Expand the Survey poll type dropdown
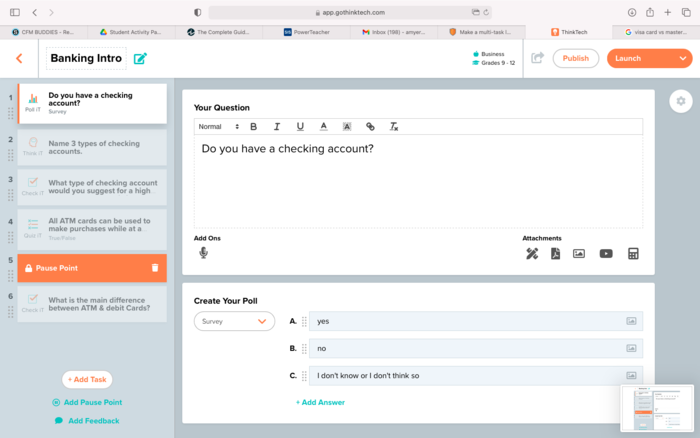The width and height of the screenshot is (700, 438). (x=234, y=321)
